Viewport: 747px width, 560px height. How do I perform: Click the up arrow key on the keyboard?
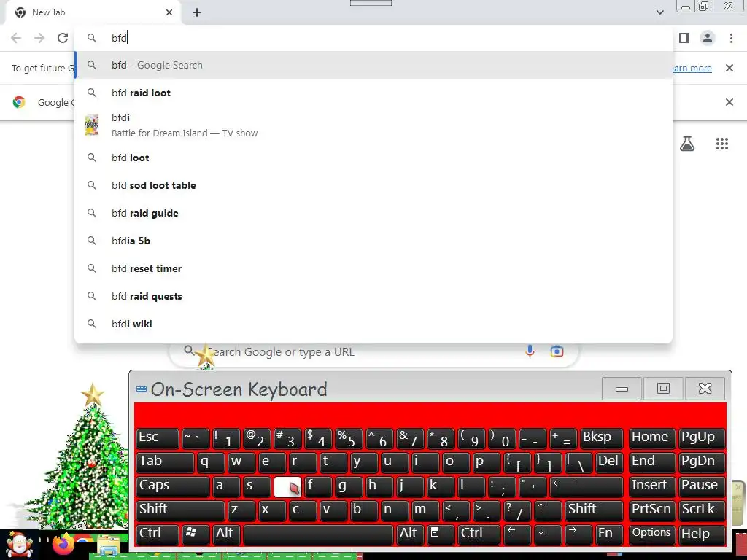click(548, 510)
